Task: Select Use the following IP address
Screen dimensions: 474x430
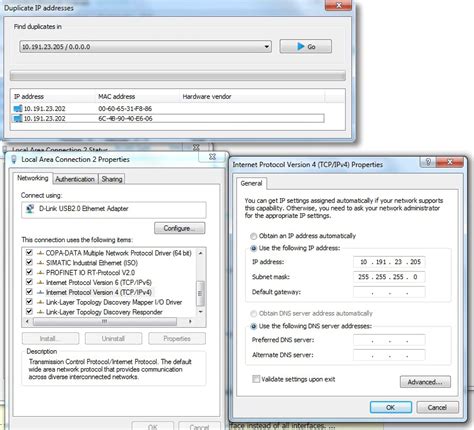Action: click(x=253, y=248)
